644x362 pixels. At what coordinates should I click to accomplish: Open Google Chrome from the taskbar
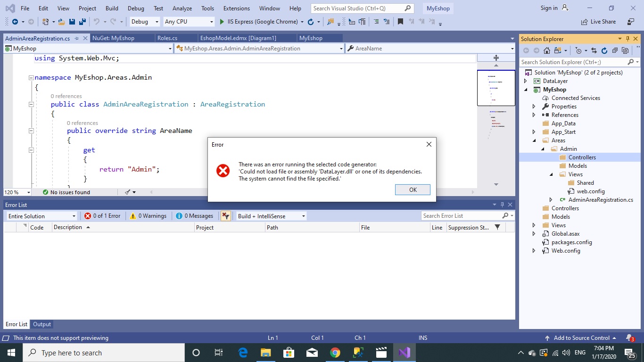(335, 353)
